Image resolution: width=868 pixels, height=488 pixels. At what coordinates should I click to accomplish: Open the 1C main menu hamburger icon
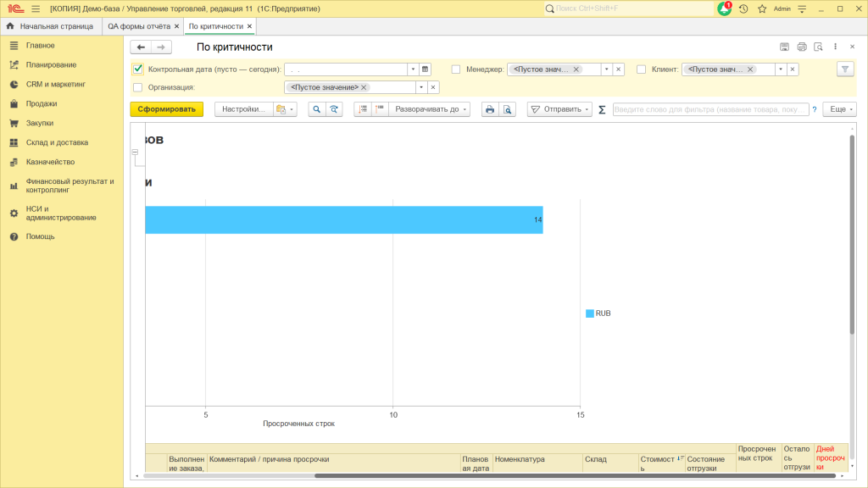point(36,8)
